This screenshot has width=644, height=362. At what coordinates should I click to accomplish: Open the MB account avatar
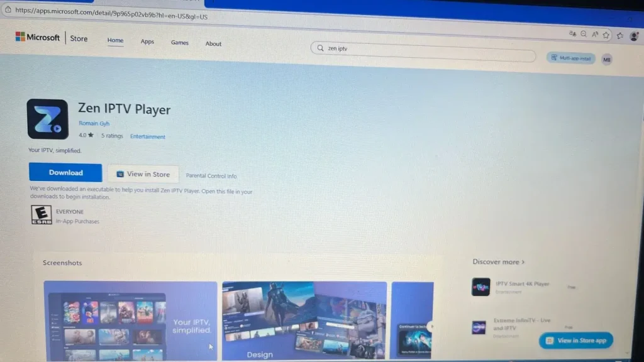coord(606,59)
